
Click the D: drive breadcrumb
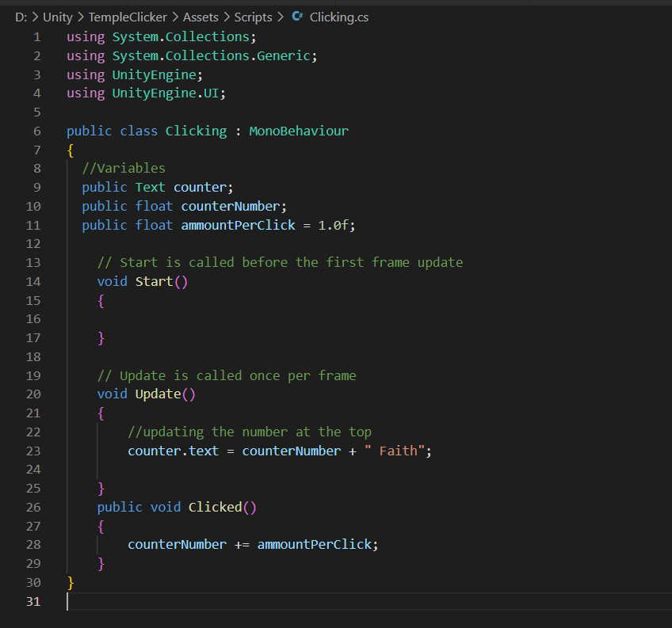(x=21, y=17)
